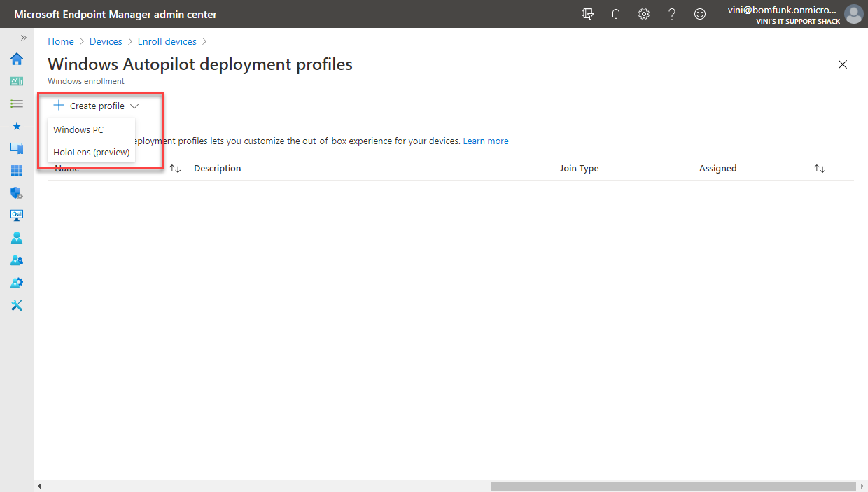
Task: Open the account avatar picture
Action: 853,14
